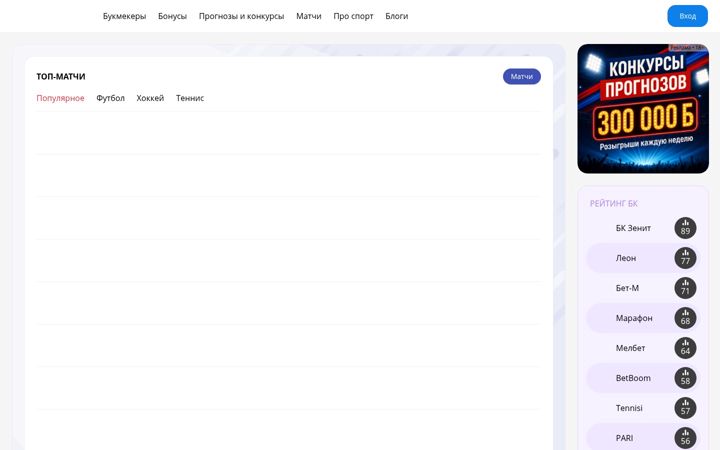Switch to the Хоккей tab
Image resolution: width=720 pixels, height=450 pixels.
150,98
